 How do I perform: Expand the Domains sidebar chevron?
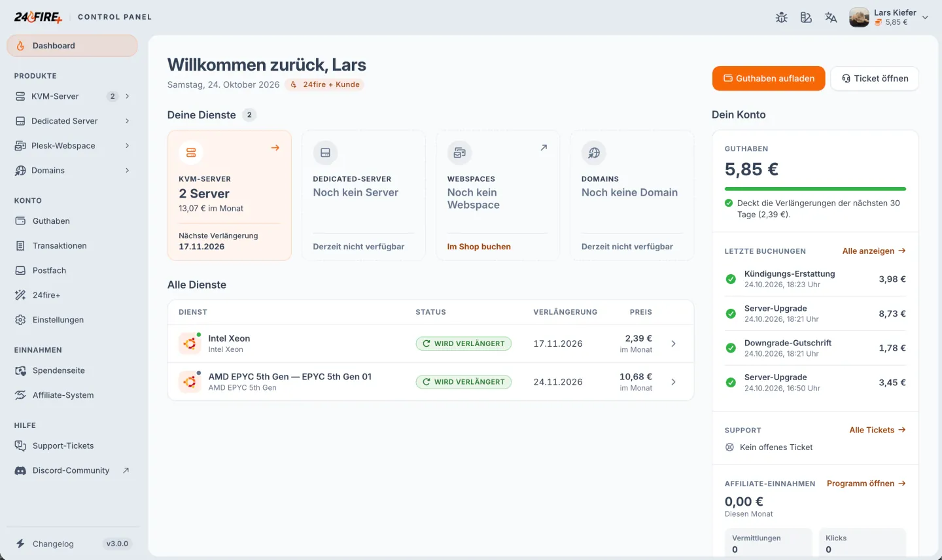127,171
